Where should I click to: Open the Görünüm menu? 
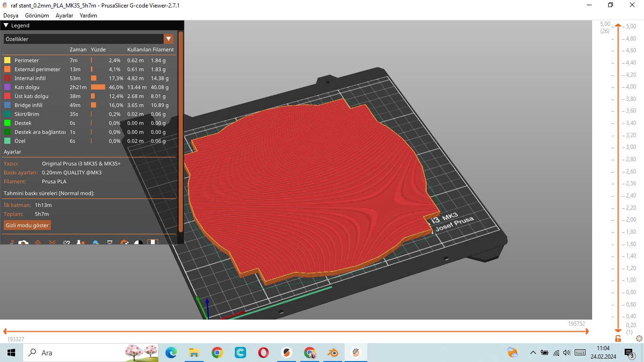click(37, 16)
